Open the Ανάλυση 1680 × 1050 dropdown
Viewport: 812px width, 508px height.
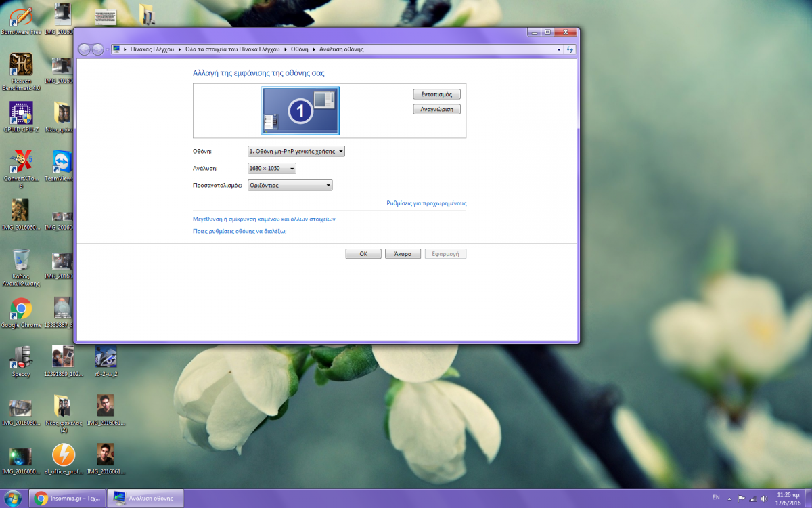point(272,168)
